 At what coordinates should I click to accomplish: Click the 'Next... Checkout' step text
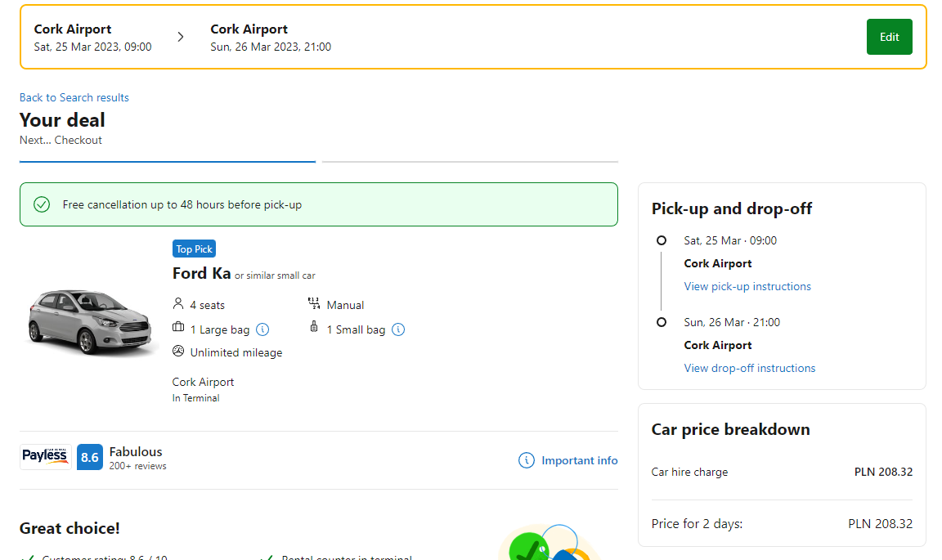click(x=61, y=140)
